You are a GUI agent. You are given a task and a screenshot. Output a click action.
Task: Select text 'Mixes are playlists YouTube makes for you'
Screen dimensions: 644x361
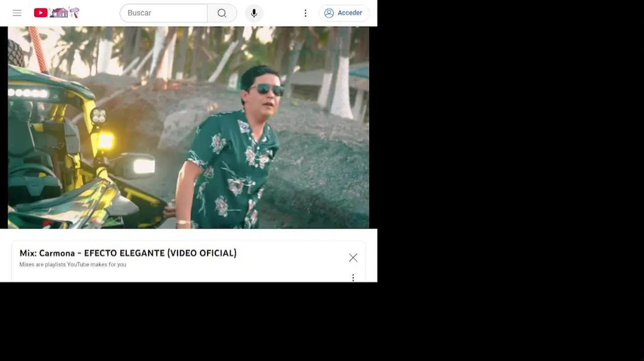[73, 265]
